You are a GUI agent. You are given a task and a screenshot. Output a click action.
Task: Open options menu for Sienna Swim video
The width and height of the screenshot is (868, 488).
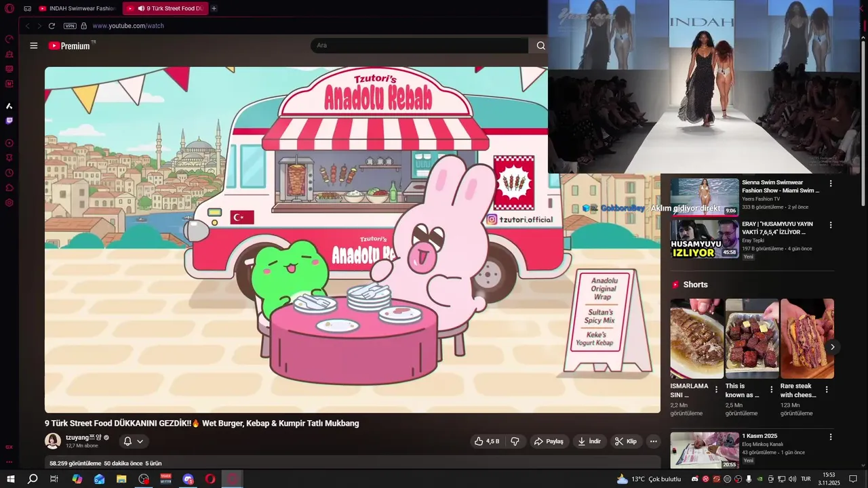(831, 184)
